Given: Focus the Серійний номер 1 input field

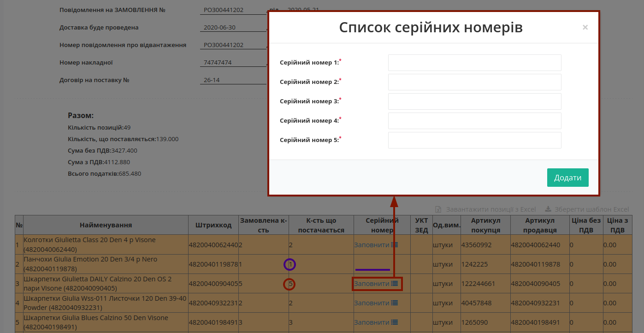Looking at the screenshot, I should 474,63.
